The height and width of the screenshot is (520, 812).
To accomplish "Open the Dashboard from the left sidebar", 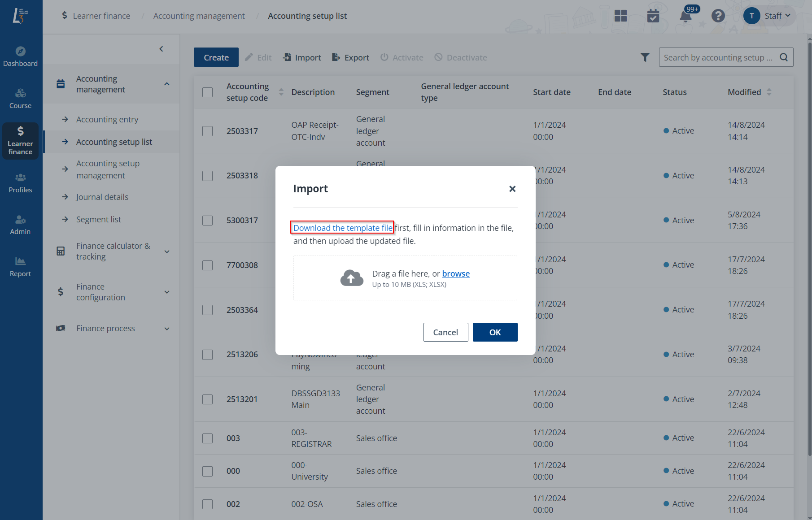I will click(x=21, y=56).
